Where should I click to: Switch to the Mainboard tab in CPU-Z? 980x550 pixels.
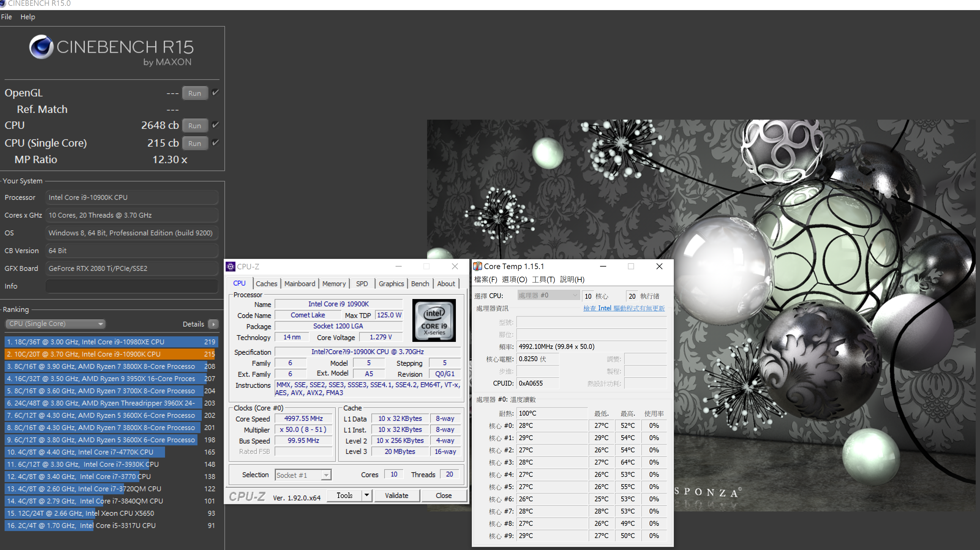click(300, 284)
